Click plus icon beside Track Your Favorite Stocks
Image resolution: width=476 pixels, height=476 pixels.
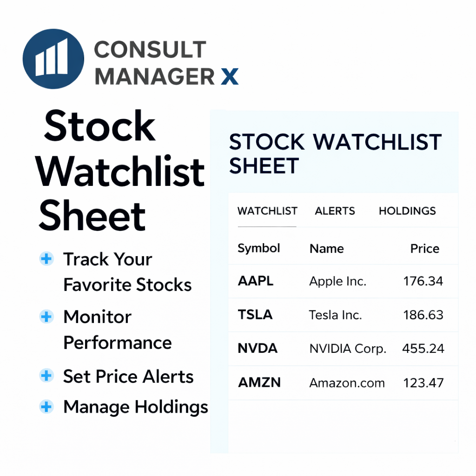pyautogui.click(x=46, y=259)
